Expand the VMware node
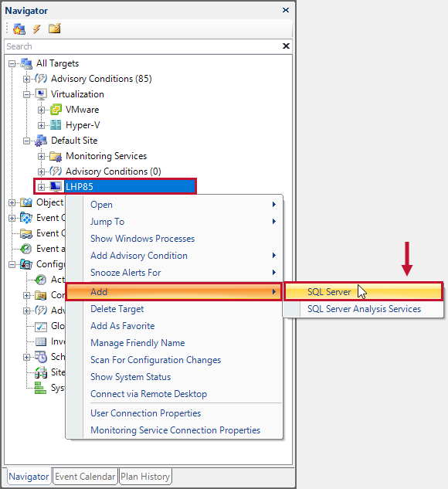 pyautogui.click(x=41, y=110)
